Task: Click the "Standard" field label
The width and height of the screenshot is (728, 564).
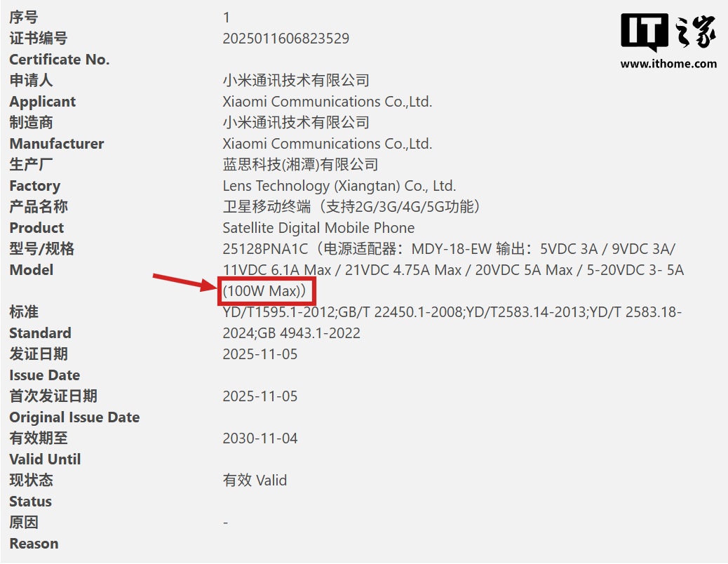Action: pos(40,333)
